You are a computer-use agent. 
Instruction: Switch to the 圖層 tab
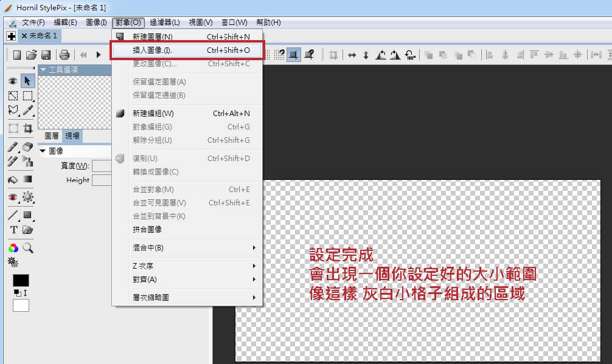52,136
